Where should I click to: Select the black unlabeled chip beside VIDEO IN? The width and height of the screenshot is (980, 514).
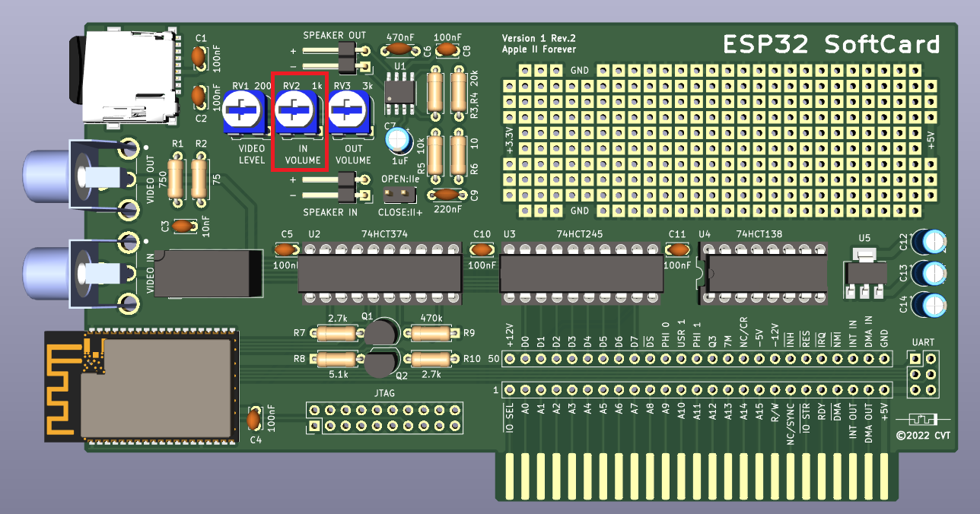(209, 274)
